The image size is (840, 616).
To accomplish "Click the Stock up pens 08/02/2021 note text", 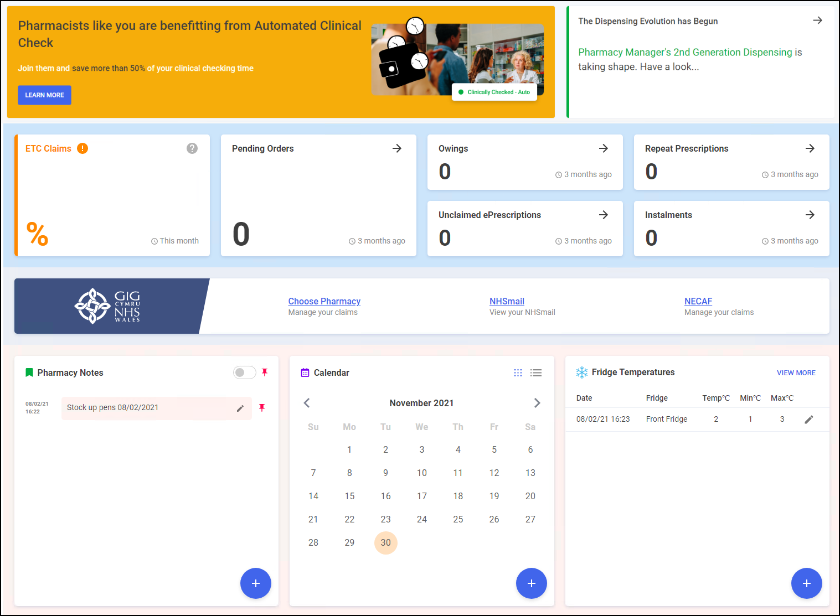I will [x=113, y=407].
